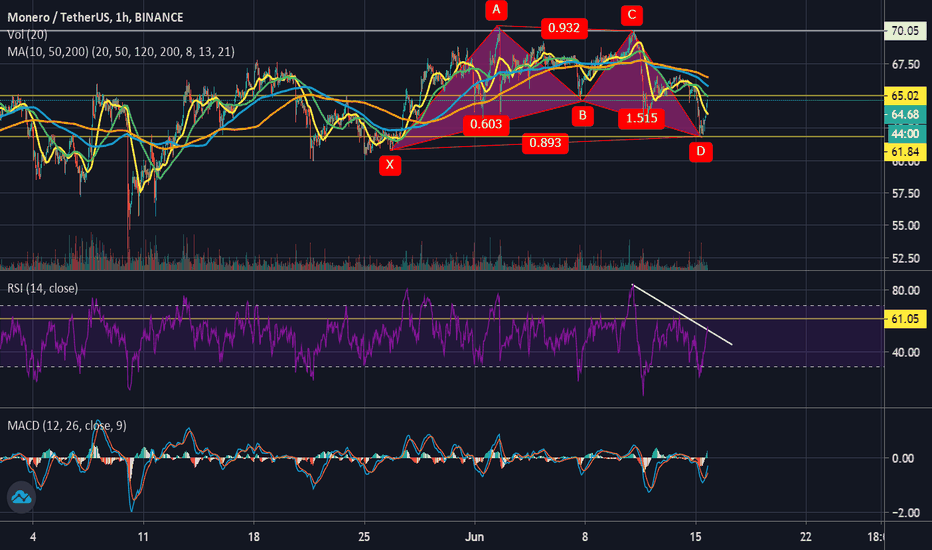The height and width of the screenshot is (550, 932).
Task: Click the Vol (20) indicator label
Action: pos(27,34)
